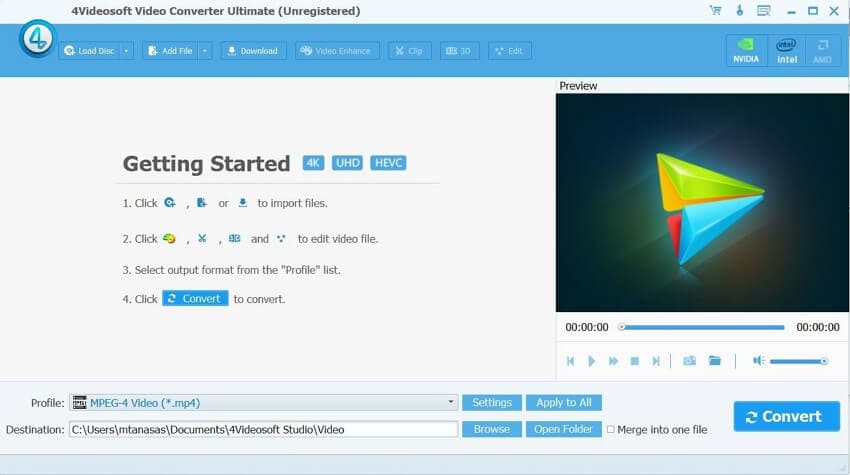This screenshot has width=850, height=475.
Task: Click the edit effect icon in step 2
Action: pos(281,238)
